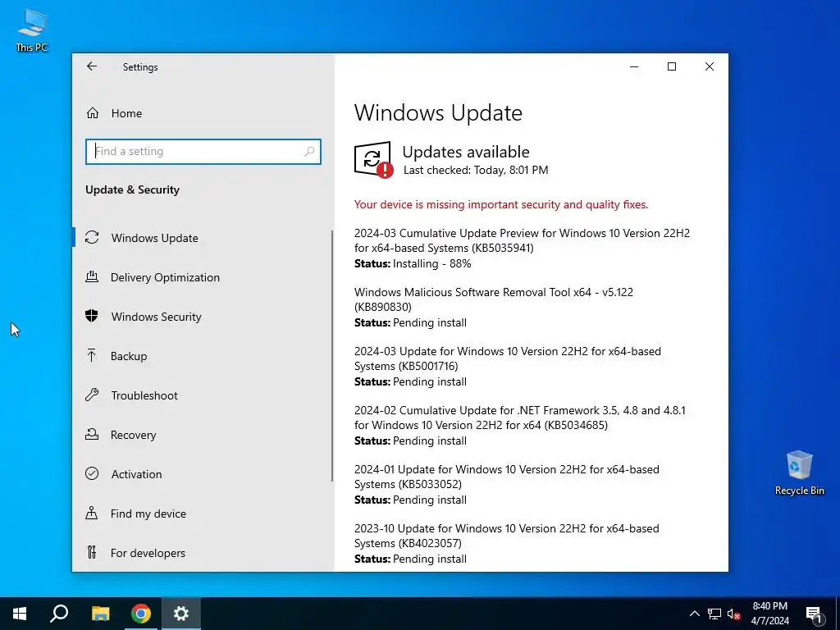The image size is (840, 630).
Task: Click the Delivery Optimization icon
Action: [92, 276]
